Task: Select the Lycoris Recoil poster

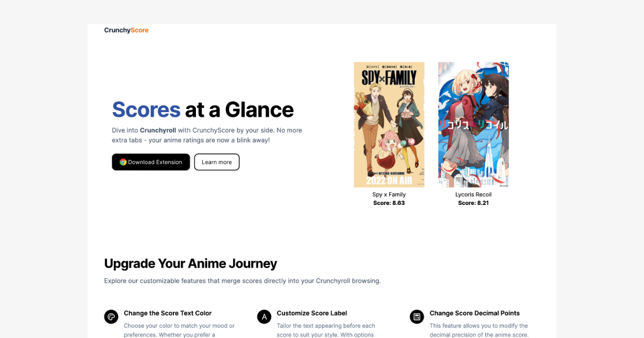Action: coord(473,124)
